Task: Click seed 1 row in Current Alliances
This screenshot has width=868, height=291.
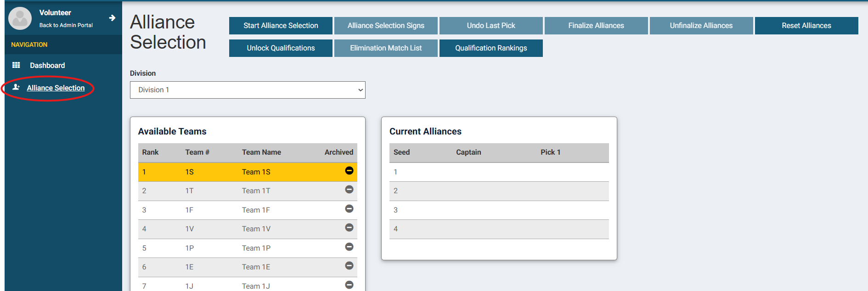Action: pyautogui.click(x=499, y=172)
